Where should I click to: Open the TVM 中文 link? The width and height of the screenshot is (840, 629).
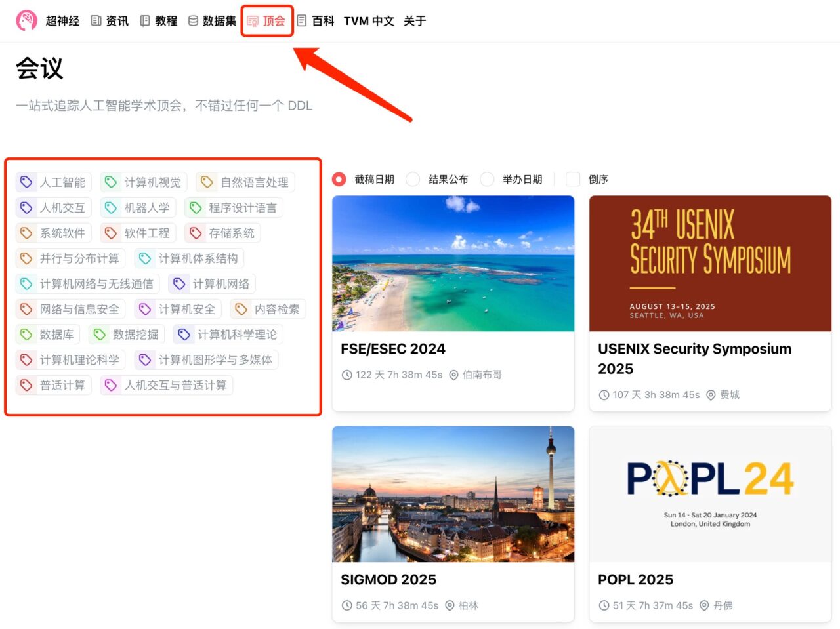coord(369,21)
